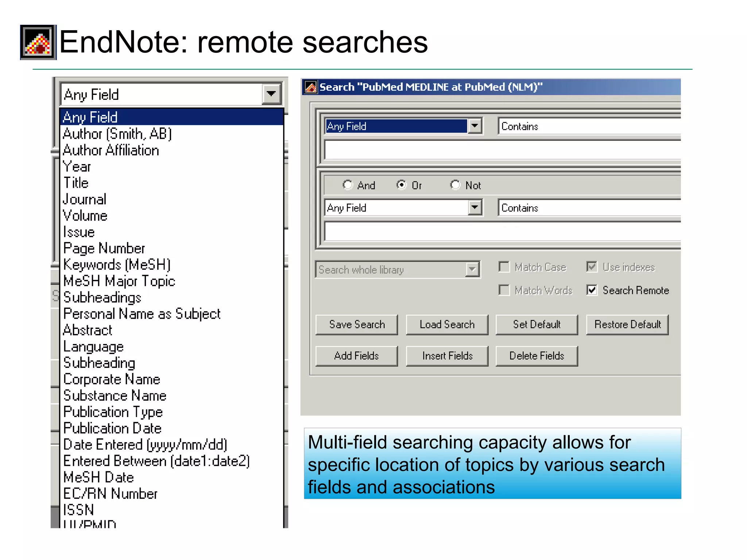Select the Not radio button

[455, 185]
